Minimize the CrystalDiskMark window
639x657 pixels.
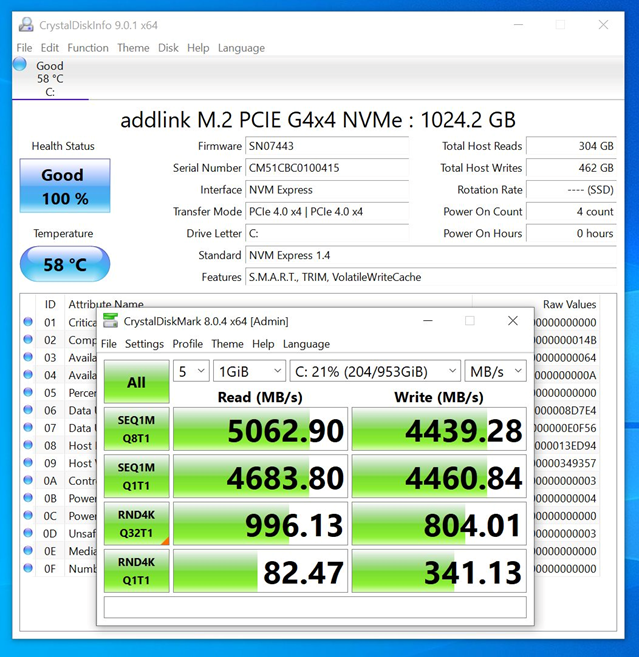[x=428, y=321]
